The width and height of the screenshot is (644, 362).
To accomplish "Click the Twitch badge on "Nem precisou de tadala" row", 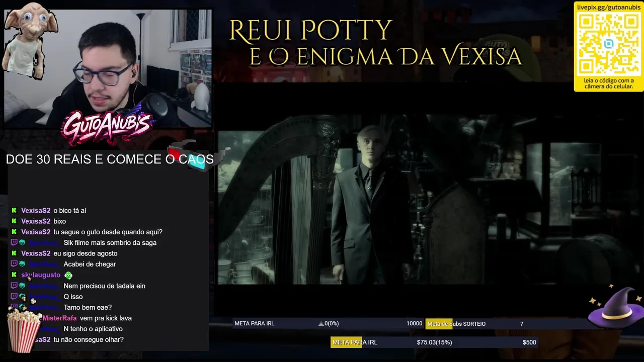I will (x=14, y=286).
